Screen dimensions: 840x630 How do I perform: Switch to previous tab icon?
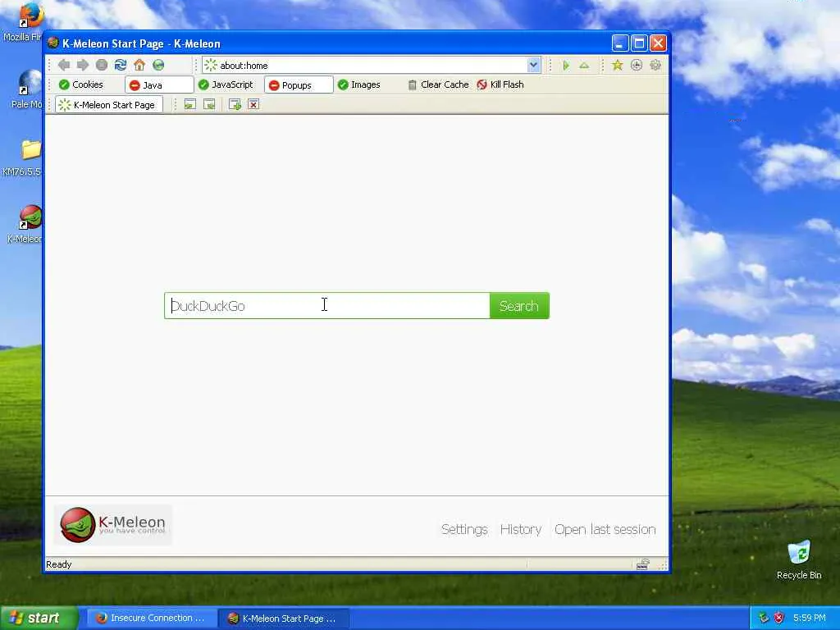(189, 104)
